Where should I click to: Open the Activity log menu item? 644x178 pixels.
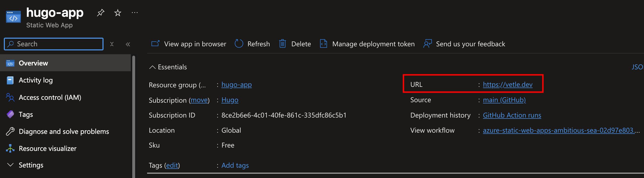tap(35, 80)
